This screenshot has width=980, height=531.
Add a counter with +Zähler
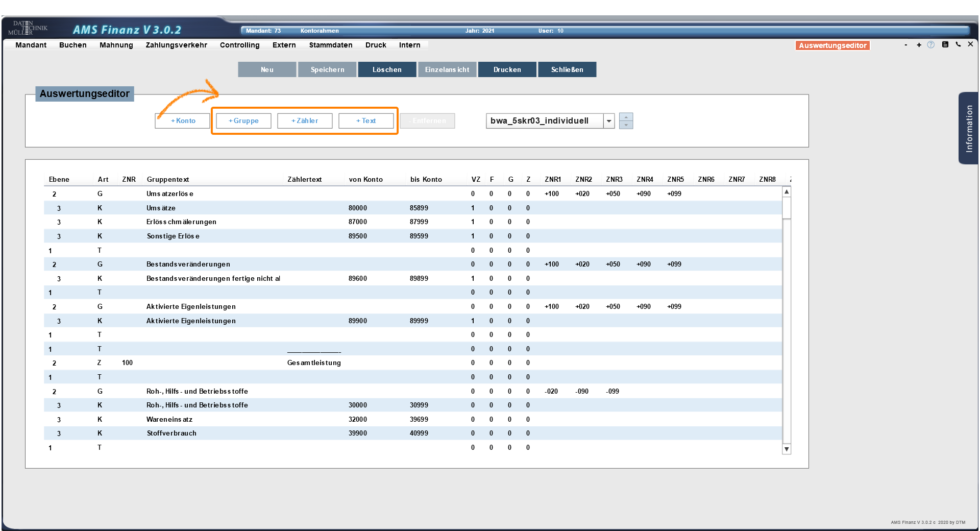(x=305, y=121)
